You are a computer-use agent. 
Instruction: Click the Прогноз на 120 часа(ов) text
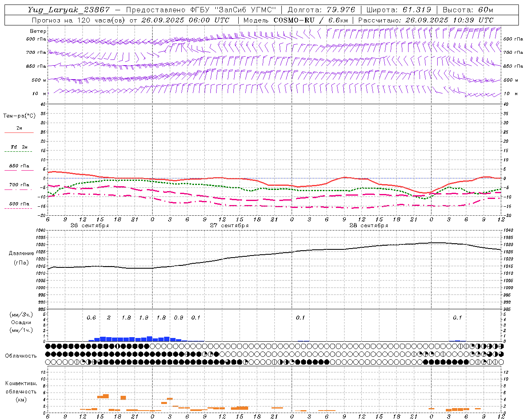[x=79, y=20]
